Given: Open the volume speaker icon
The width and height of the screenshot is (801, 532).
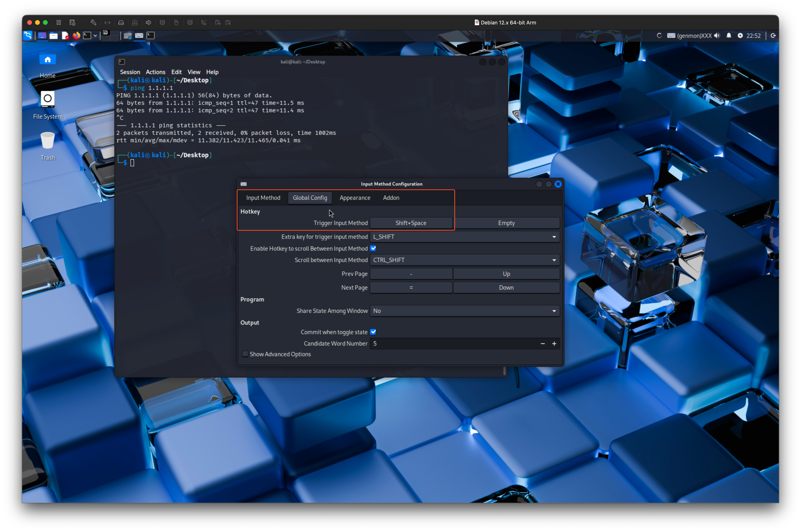Looking at the screenshot, I should pos(717,36).
